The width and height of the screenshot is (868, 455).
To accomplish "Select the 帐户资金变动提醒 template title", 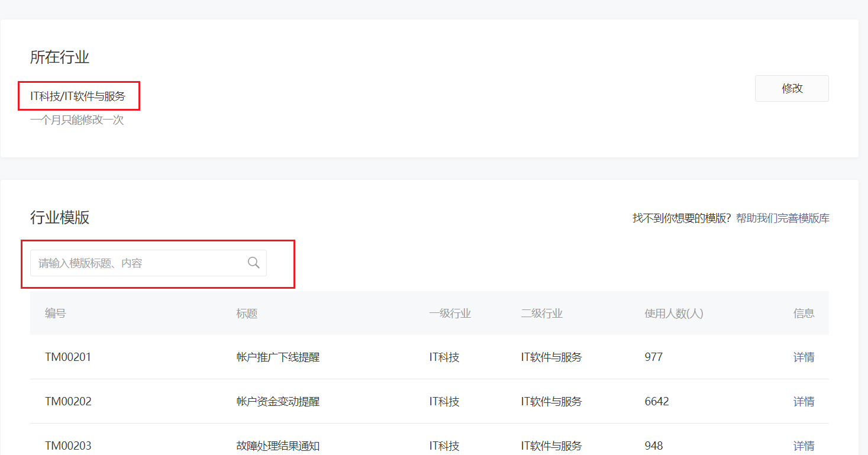I will point(278,401).
